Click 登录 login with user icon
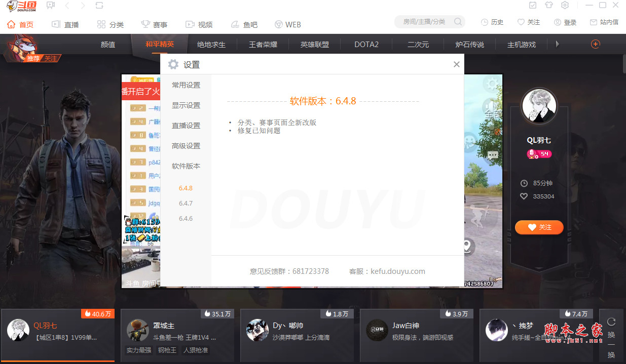Image resolution: width=626 pixels, height=364 pixels. pos(565,22)
